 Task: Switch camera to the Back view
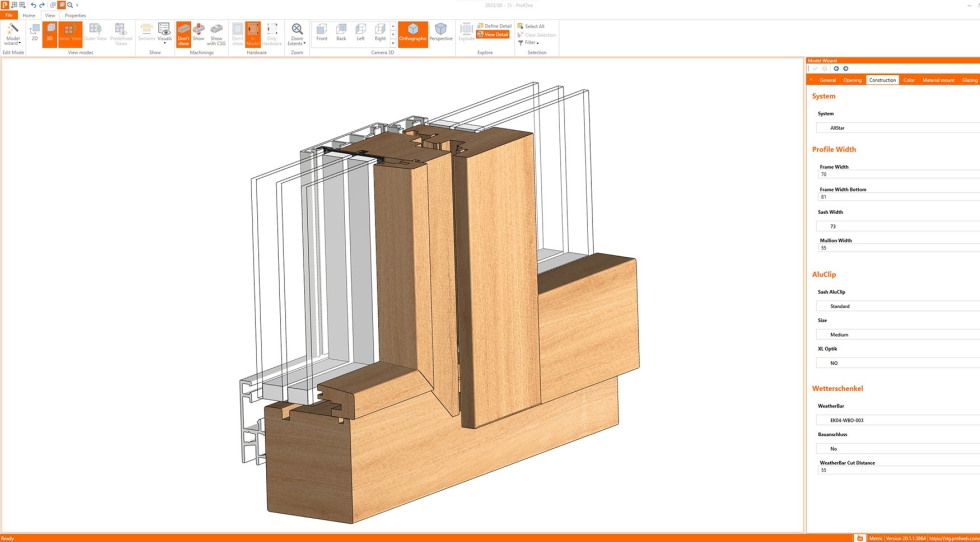pyautogui.click(x=341, y=33)
